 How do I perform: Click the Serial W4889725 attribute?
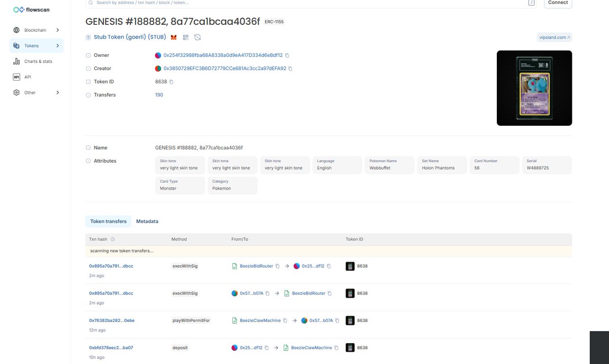click(547, 164)
